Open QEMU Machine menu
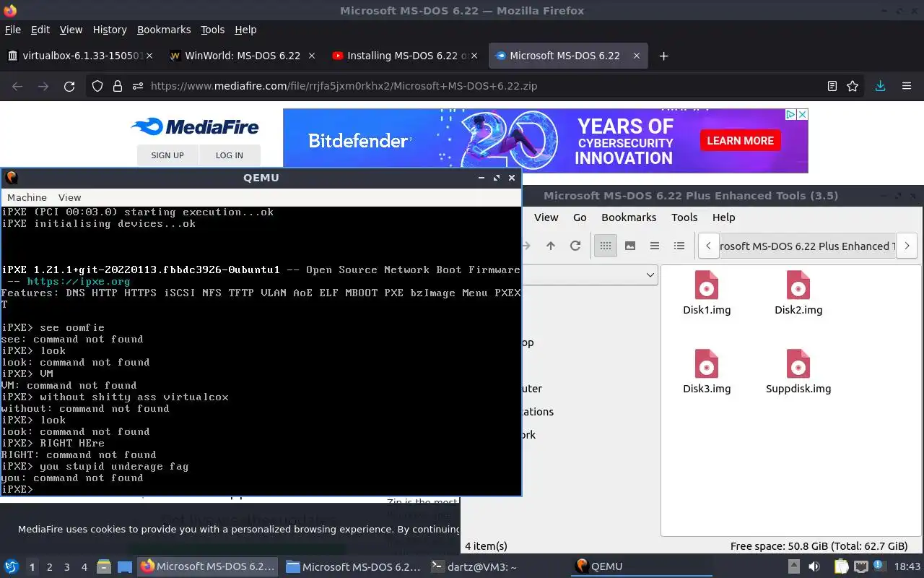 [x=27, y=197]
